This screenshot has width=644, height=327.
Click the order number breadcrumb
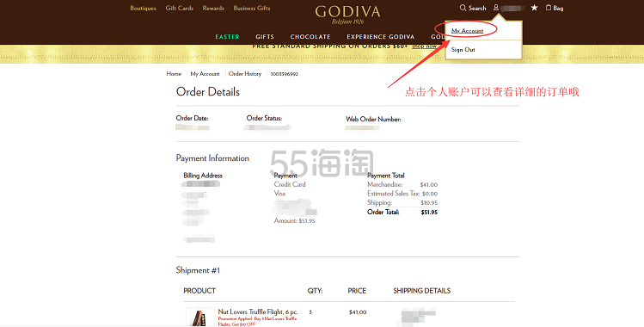click(285, 74)
